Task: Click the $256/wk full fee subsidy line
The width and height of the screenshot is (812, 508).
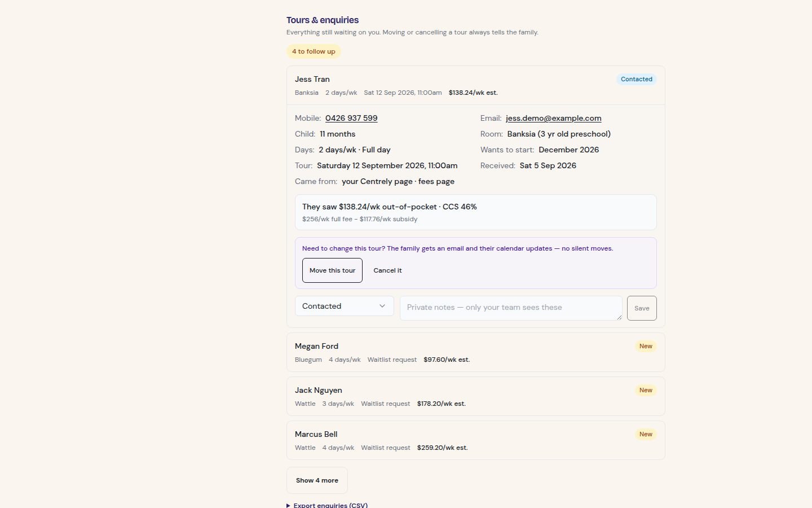Action: coord(360,219)
